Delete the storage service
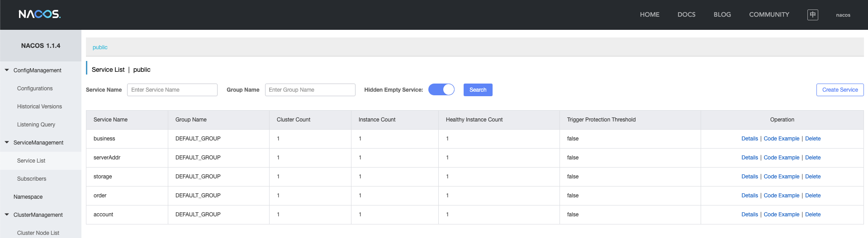This screenshot has height=238, width=868. point(813,177)
